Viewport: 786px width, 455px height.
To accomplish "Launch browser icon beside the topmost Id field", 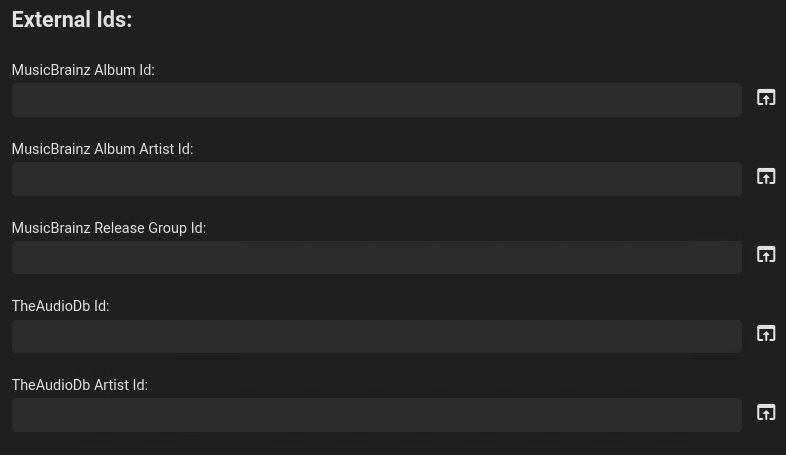I will (766, 98).
